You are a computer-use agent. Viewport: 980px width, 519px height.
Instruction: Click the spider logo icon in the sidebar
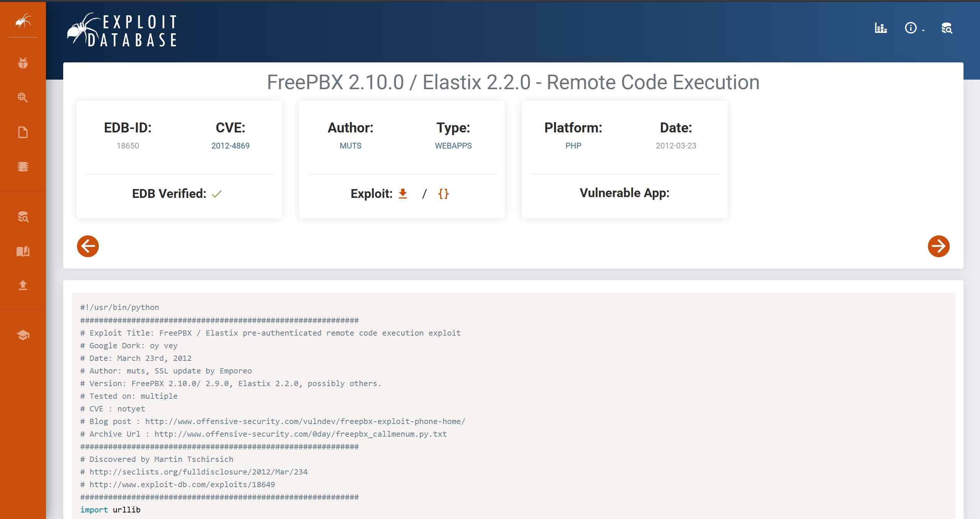coord(23,21)
